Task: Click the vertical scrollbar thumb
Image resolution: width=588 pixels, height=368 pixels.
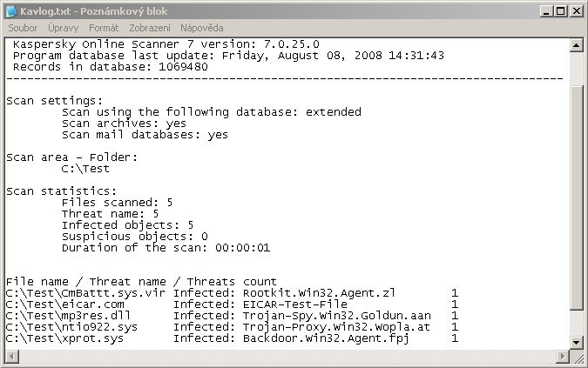Action: (576, 197)
